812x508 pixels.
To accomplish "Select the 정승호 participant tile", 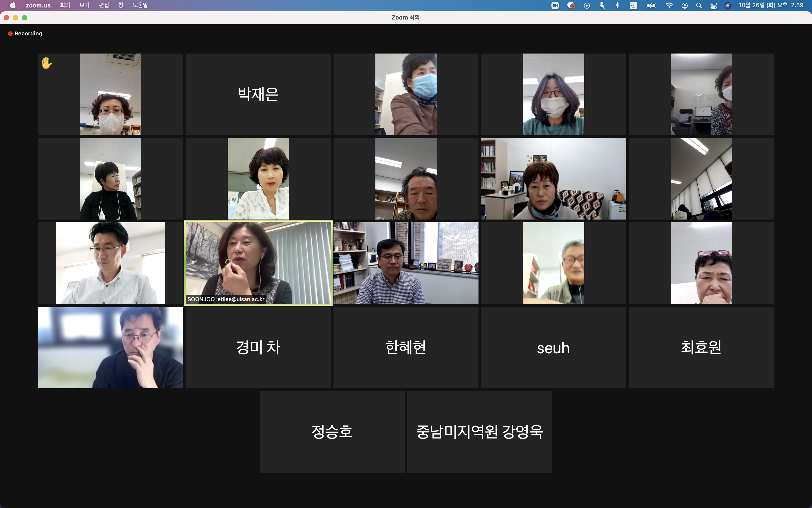I will [332, 432].
